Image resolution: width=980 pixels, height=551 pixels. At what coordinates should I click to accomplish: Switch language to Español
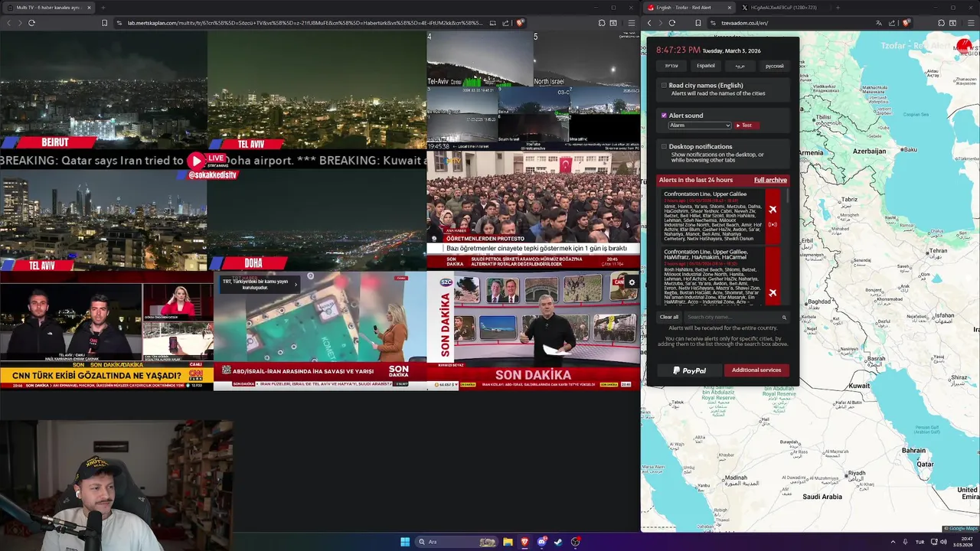706,66
